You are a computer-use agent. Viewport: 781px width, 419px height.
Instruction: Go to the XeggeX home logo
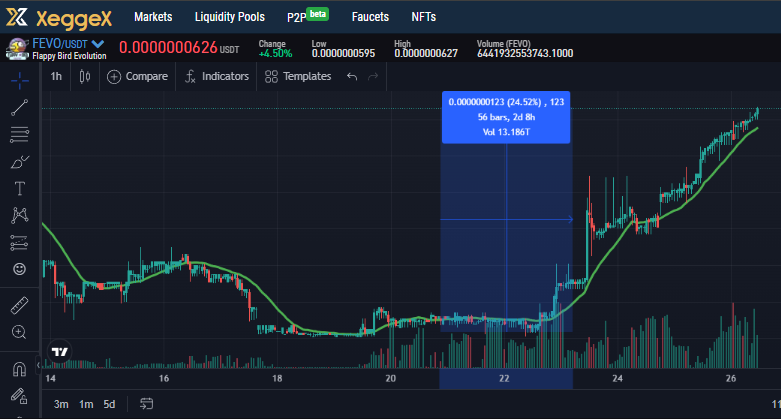59,18
